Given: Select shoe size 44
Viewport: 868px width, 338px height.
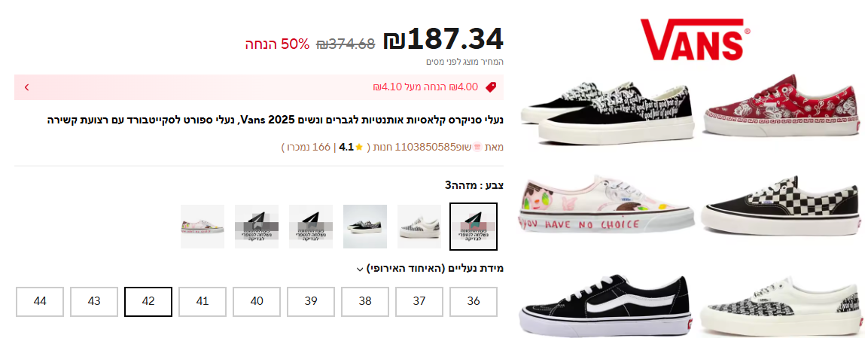Looking at the screenshot, I should [x=40, y=301].
